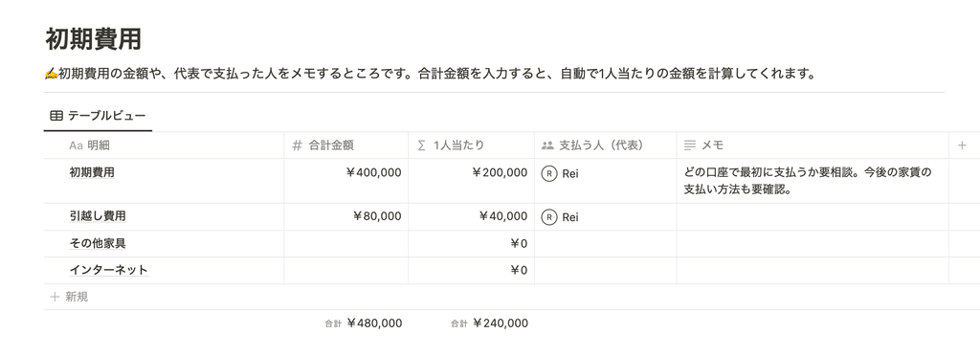The image size is (980, 356).
Task: Click the empty 合計金額 cell for その他家具
Action: pyautogui.click(x=346, y=244)
